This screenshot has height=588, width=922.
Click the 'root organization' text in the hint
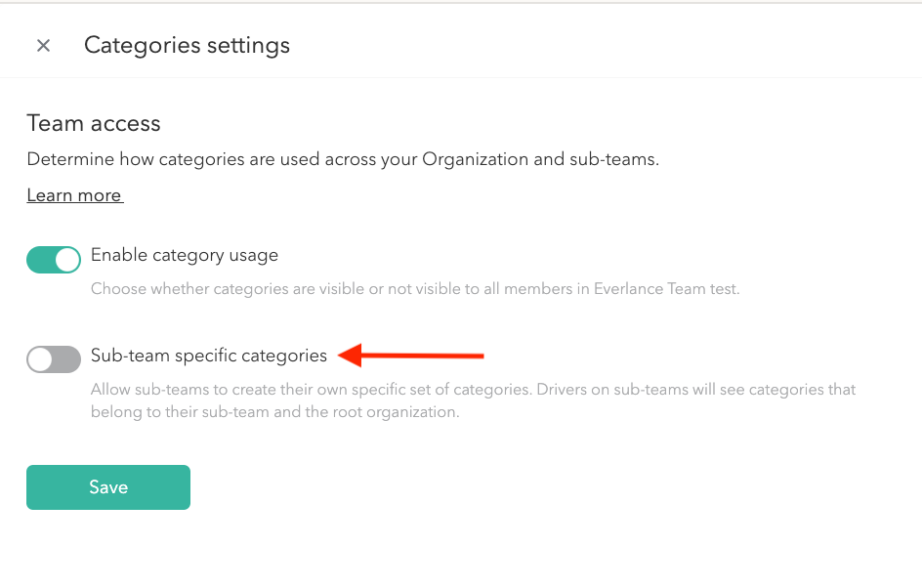pyautogui.click(x=400, y=412)
